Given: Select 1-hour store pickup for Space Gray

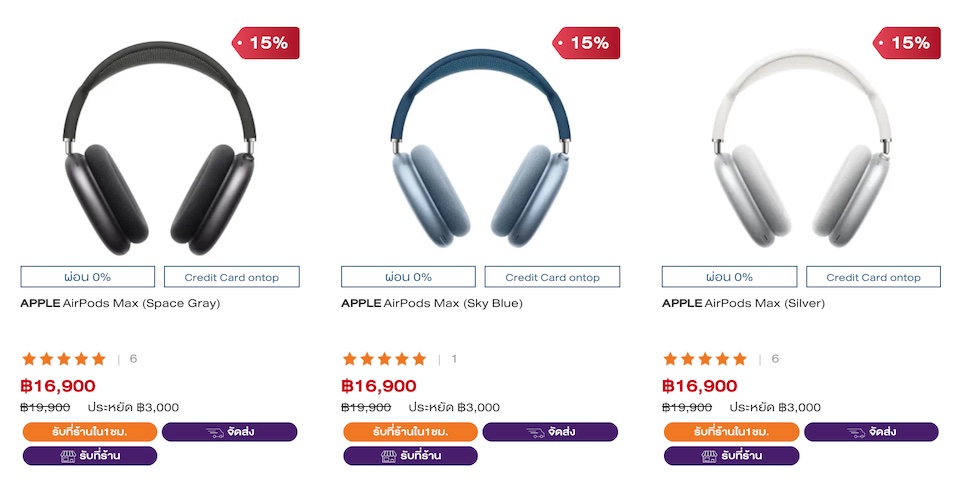Looking at the screenshot, I should click(90, 432).
